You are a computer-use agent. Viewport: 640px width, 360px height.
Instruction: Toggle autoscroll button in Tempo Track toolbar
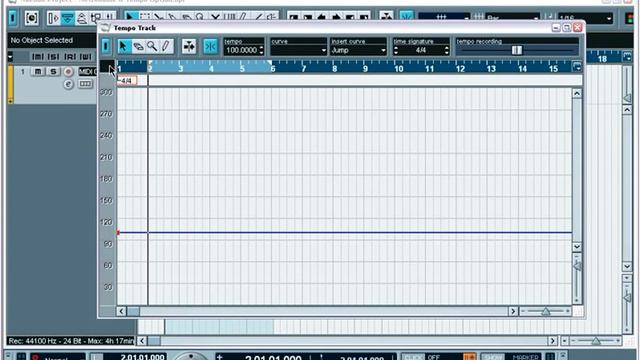click(189, 47)
